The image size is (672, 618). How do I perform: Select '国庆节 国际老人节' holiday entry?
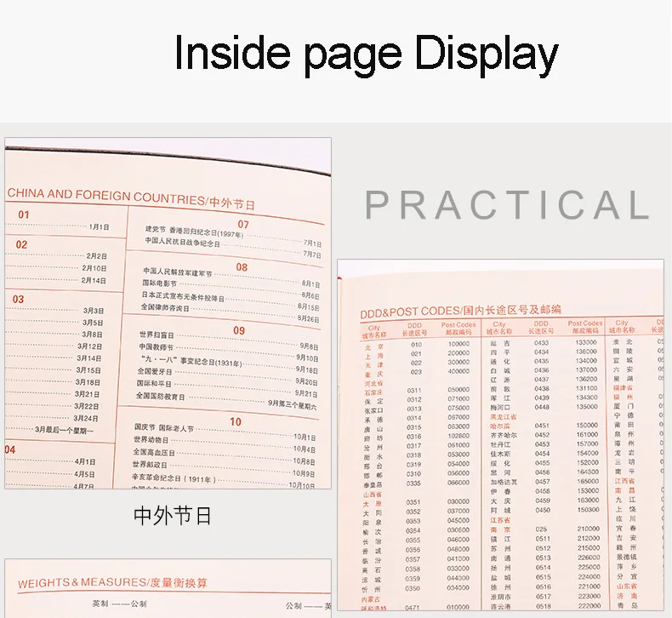tap(163, 427)
